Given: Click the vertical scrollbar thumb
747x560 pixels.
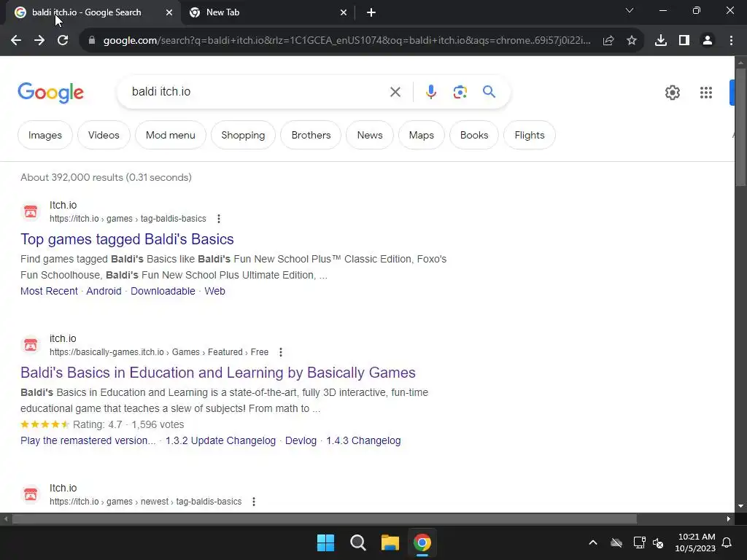Looking at the screenshot, I should click(x=740, y=127).
